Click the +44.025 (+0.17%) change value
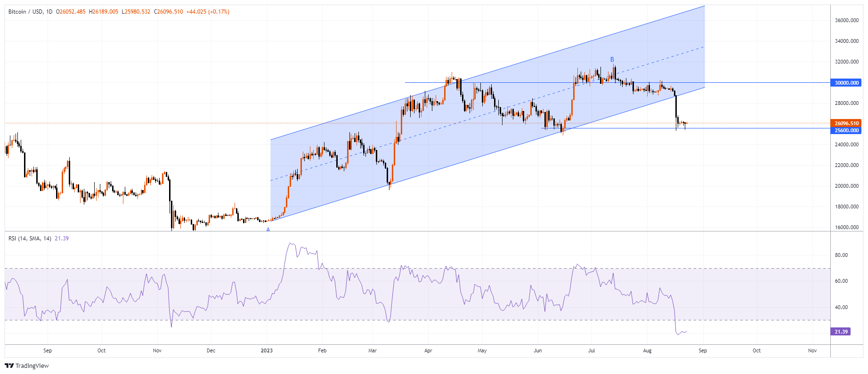This screenshot has width=868, height=374. tap(208, 12)
